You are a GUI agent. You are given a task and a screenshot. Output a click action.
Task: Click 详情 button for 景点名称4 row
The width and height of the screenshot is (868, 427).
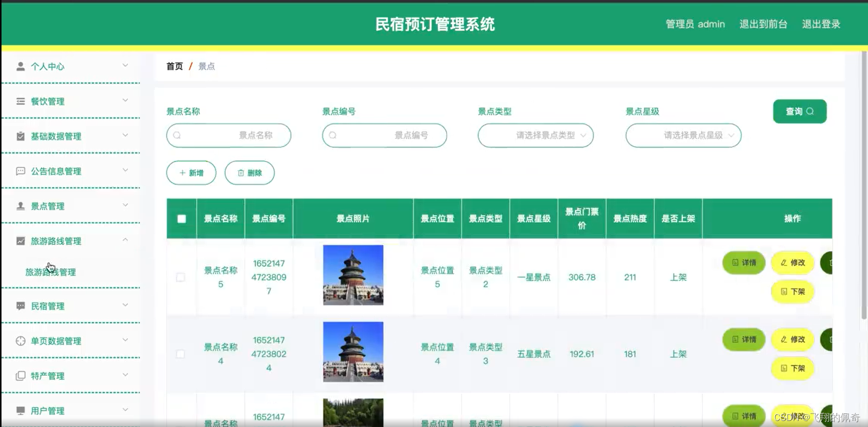click(744, 339)
